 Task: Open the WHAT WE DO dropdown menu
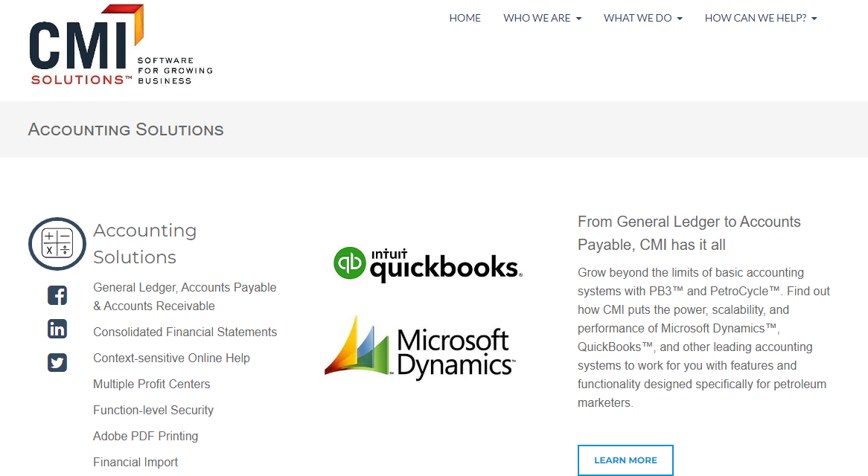(x=642, y=18)
